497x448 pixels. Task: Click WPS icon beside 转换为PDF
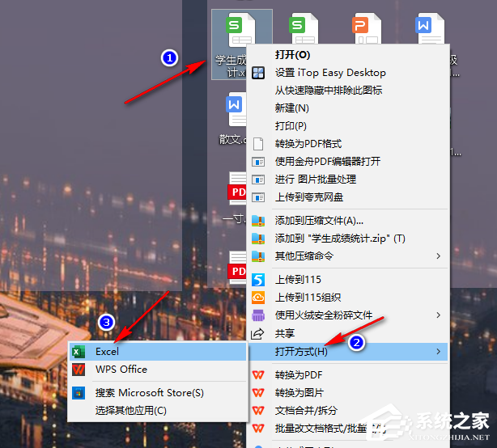point(258,375)
